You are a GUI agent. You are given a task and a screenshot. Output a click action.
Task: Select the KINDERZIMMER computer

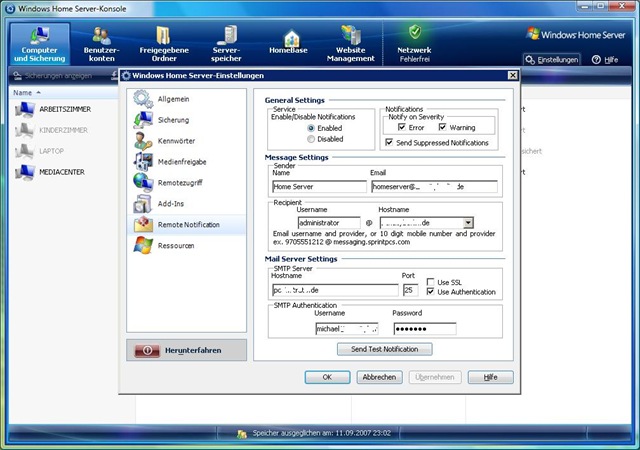click(x=63, y=130)
